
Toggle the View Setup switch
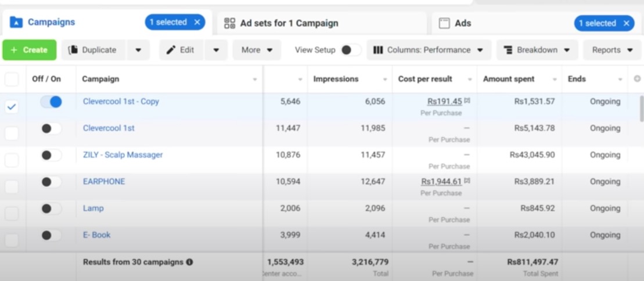(x=351, y=50)
